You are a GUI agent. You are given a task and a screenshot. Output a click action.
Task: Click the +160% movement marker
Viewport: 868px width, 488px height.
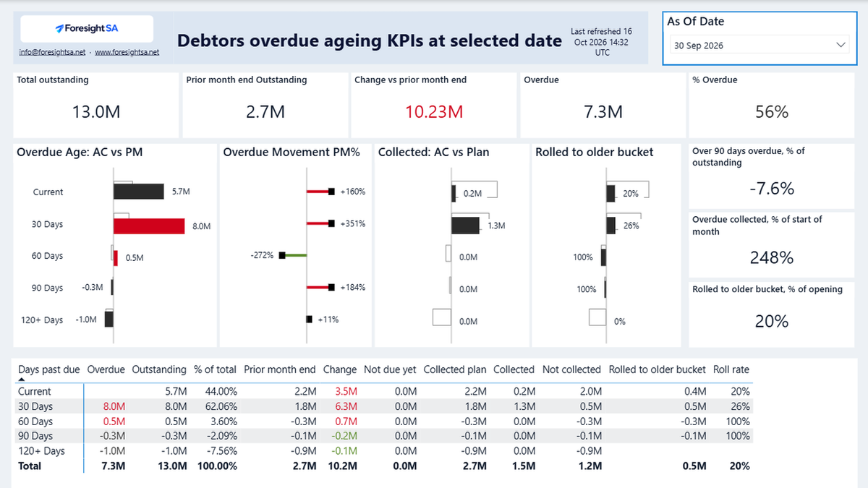(331, 192)
